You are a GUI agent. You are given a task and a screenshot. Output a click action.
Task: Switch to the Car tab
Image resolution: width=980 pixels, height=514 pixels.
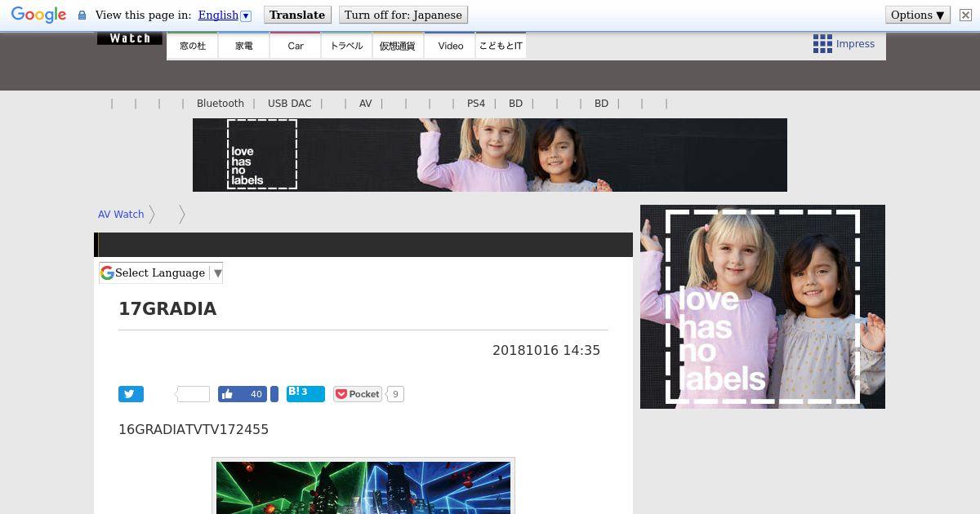coord(296,46)
